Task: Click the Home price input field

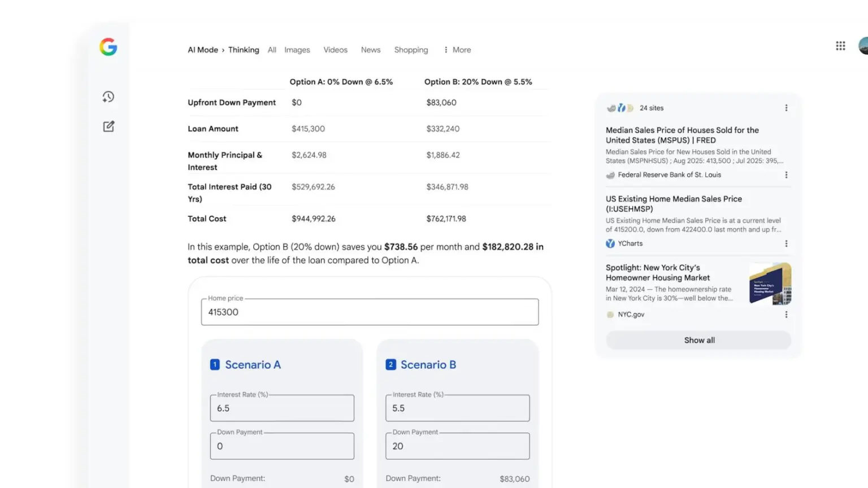Action: tap(370, 312)
